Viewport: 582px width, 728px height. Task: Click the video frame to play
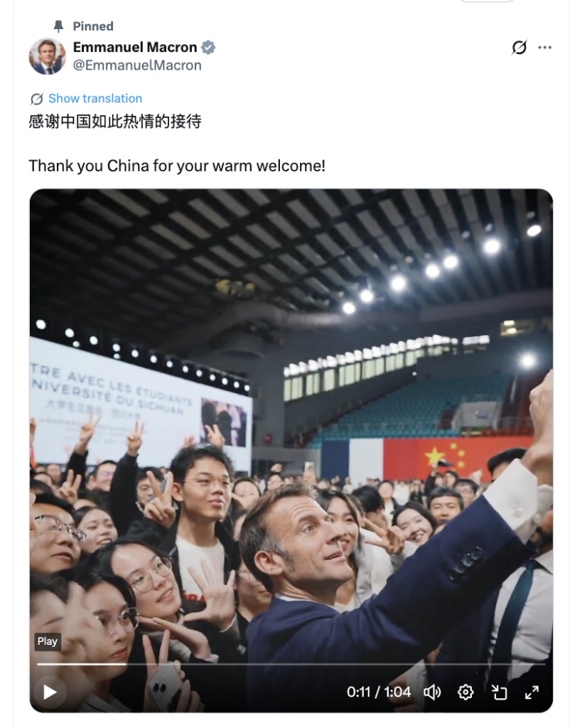coord(291,418)
